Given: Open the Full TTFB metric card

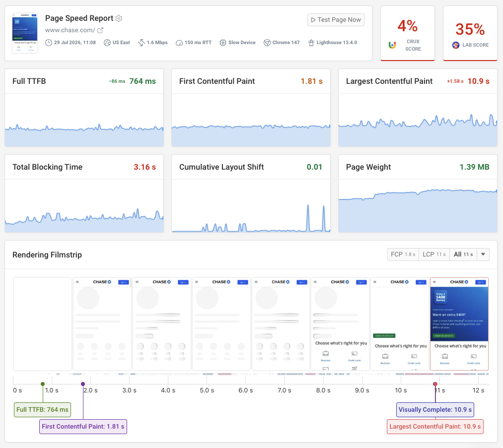Looking at the screenshot, I should click(84, 108).
